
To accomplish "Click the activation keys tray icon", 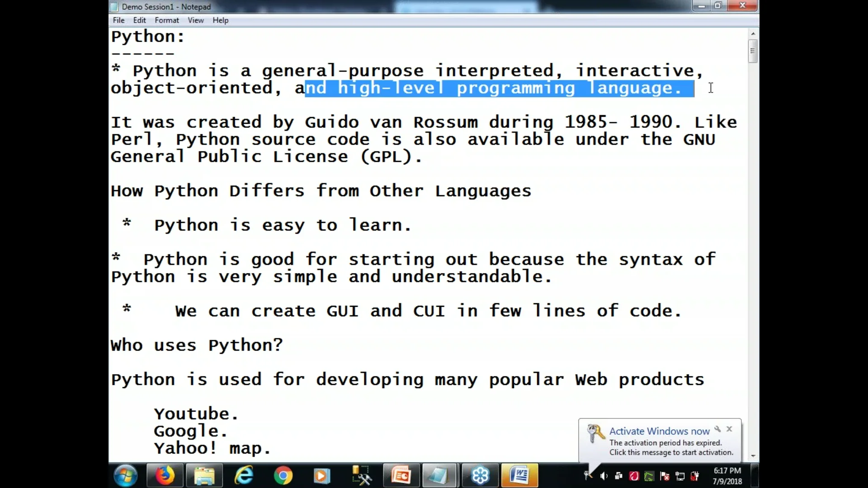I will [588, 475].
